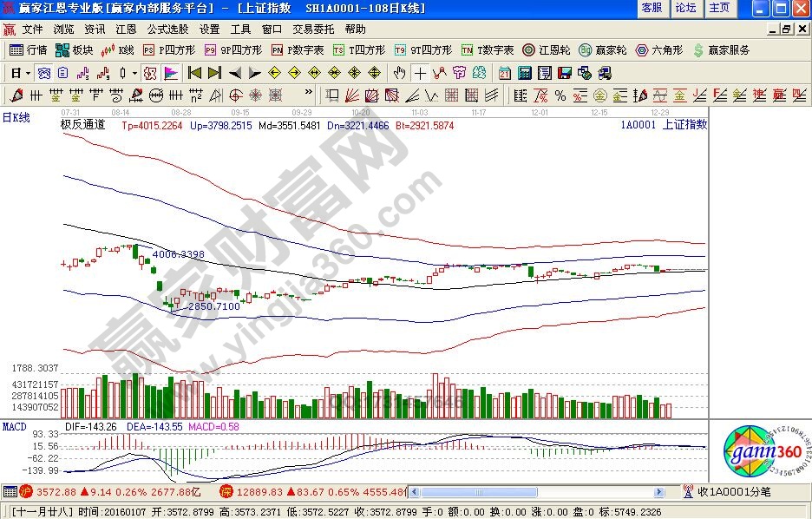Open the 板块 sector view
The height and width of the screenshot is (519, 812).
(x=75, y=50)
